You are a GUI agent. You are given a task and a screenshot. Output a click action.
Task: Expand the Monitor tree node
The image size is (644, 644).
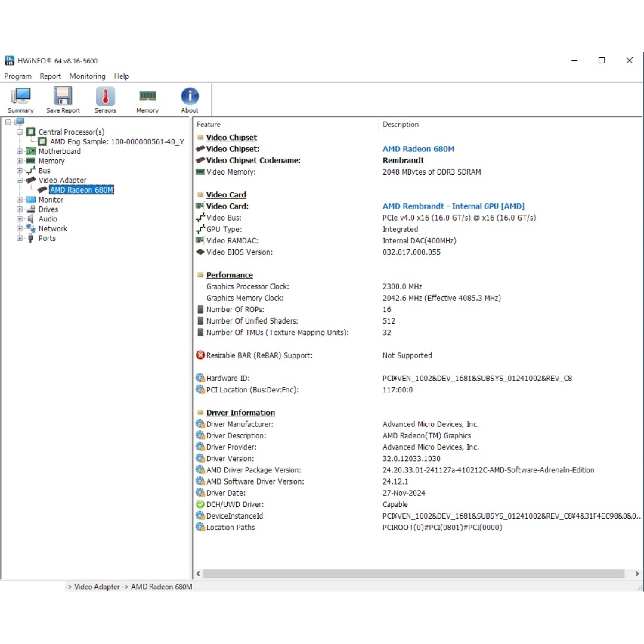click(20, 200)
